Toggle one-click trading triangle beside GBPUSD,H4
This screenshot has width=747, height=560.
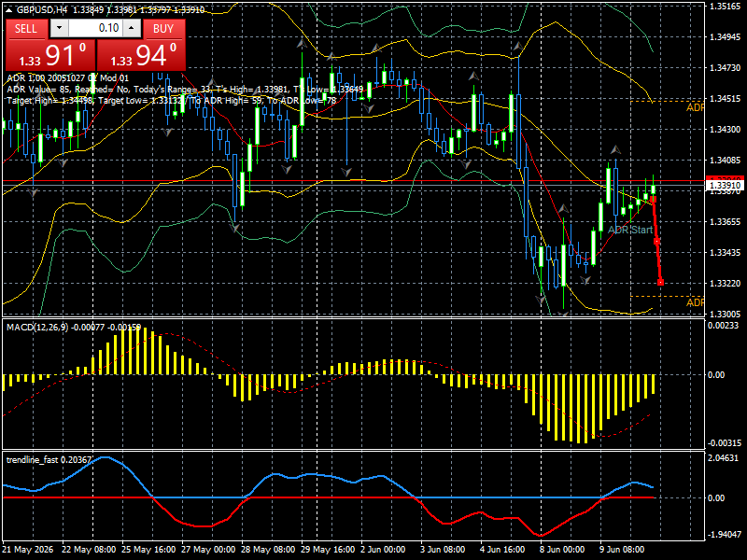point(10,9)
